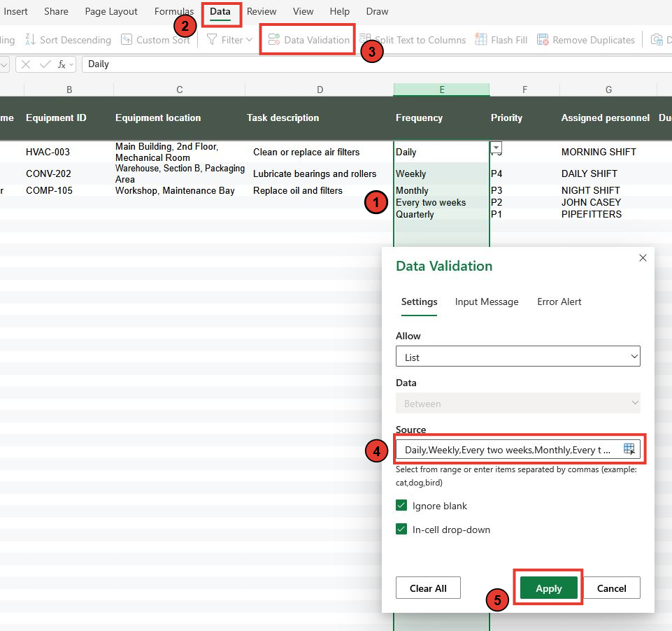Click the X cancel icon in the formula bar
This screenshot has height=631, width=672.
coord(25,64)
